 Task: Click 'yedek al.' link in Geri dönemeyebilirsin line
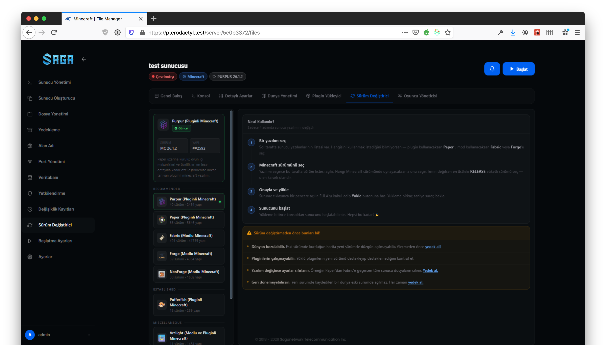416,282
